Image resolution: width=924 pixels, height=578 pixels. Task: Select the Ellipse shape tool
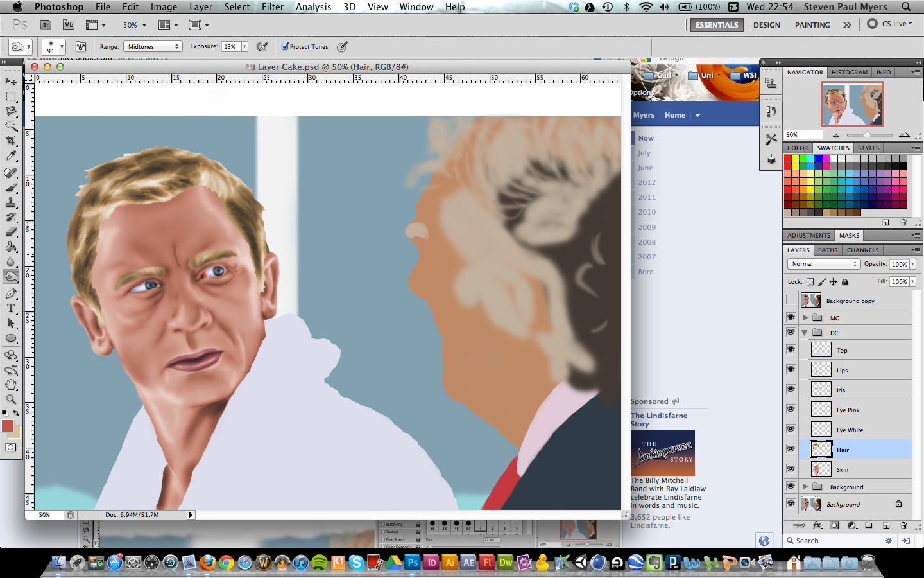pos(11,338)
